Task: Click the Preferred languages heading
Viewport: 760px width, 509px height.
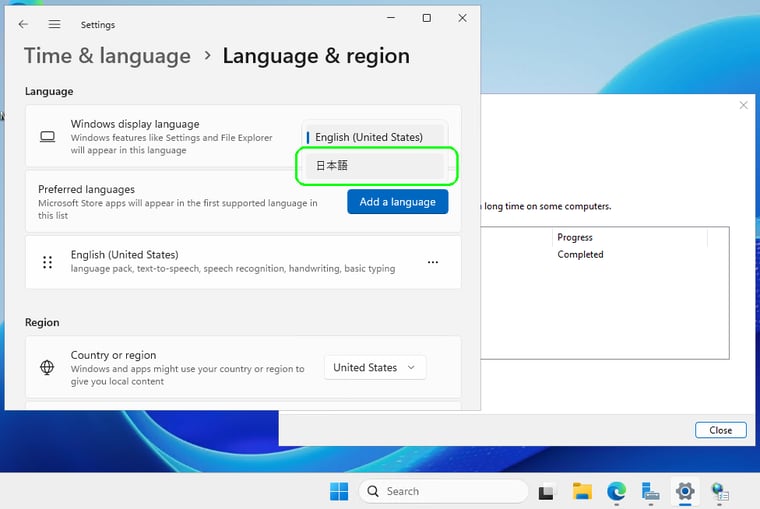Action: [86, 189]
